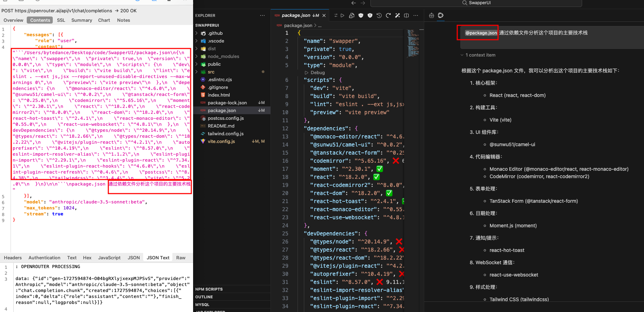Expand the public folder

click(214, 64)
